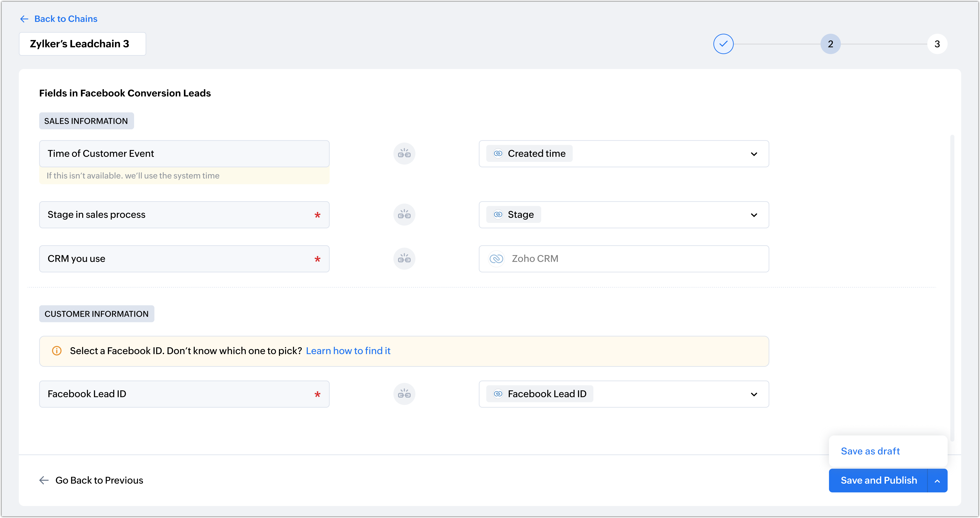
Task: Go to completed step one checkmark
Action: coord(723,44)
